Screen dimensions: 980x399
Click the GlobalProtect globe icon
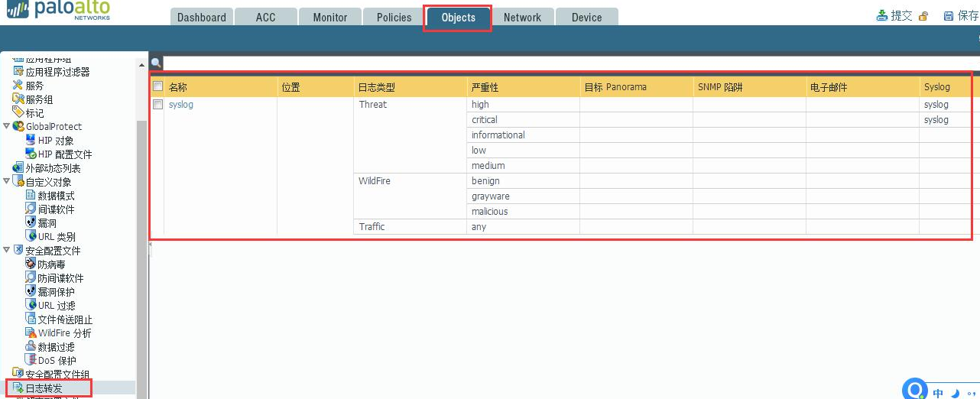click(18, 126)
